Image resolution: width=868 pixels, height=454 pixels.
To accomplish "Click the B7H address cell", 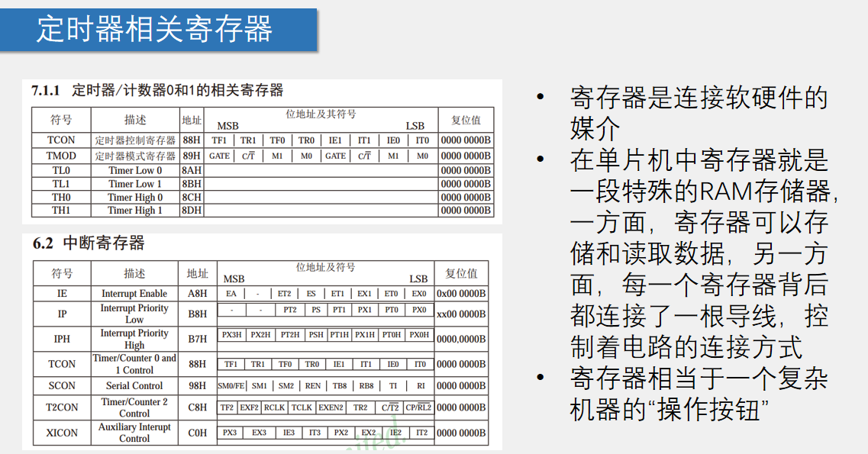I will click(x=198, y=339).
